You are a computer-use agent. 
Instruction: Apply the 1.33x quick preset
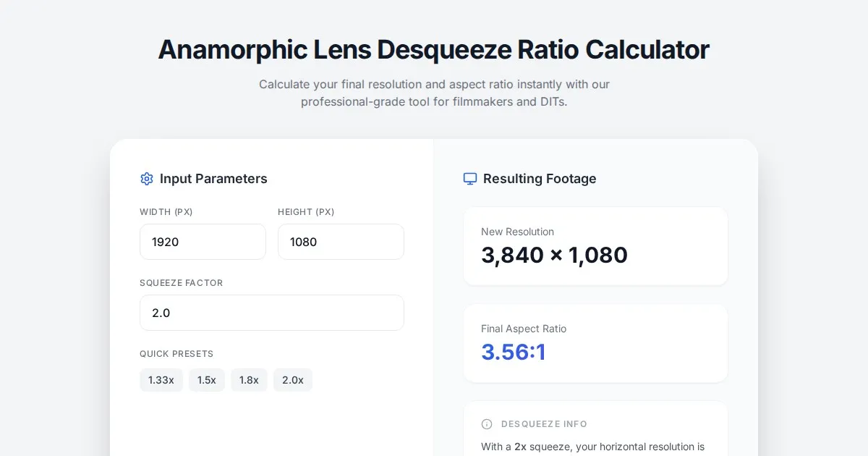pos(161,380)
